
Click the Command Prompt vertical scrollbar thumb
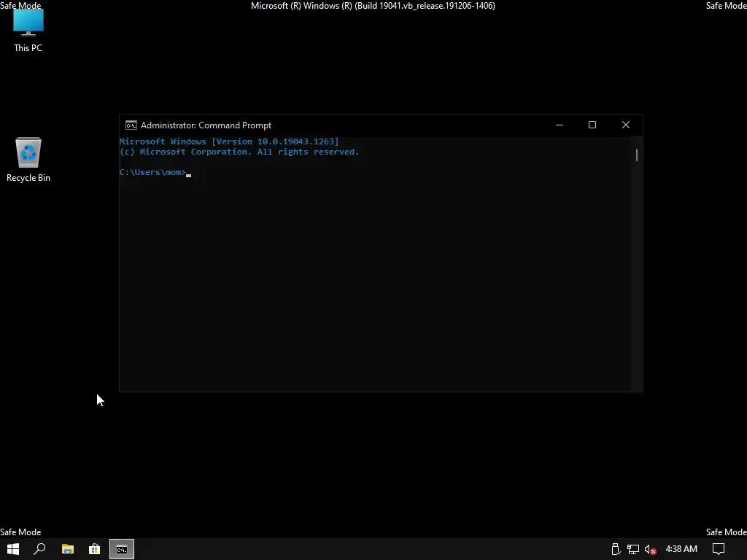(637, 155)
